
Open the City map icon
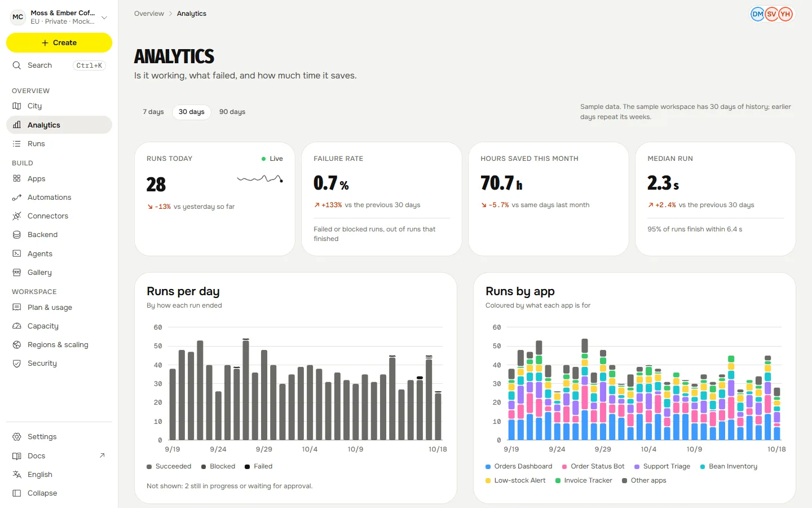tap(17, 106)
